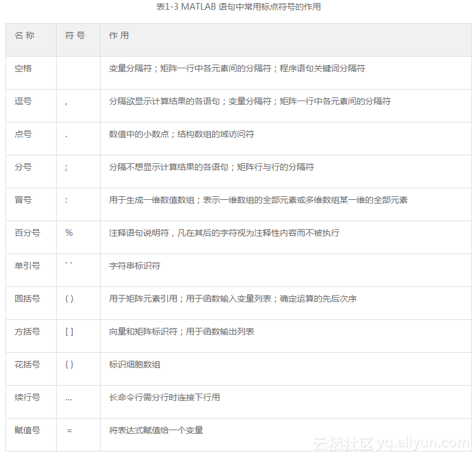The image size is (476, 457).
Task: Click description 向量和矩阵标识符；用于函数输出列表
Action: coord(182,331)
